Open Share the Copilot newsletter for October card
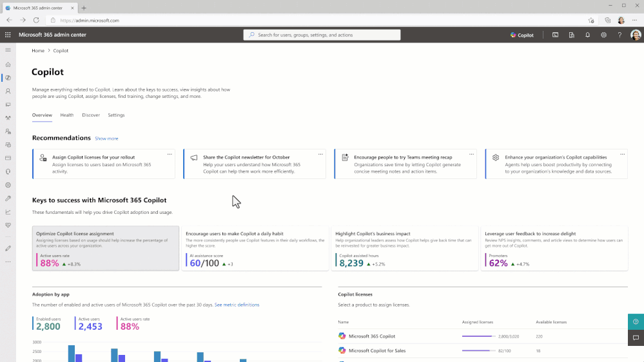This screenshot has width=644, height=362. click(255, 164)
